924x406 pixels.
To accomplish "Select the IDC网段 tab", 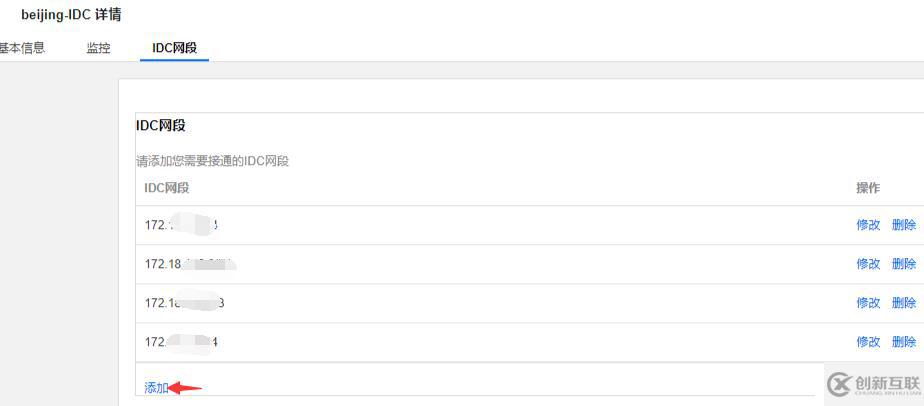I will (174, 48).
